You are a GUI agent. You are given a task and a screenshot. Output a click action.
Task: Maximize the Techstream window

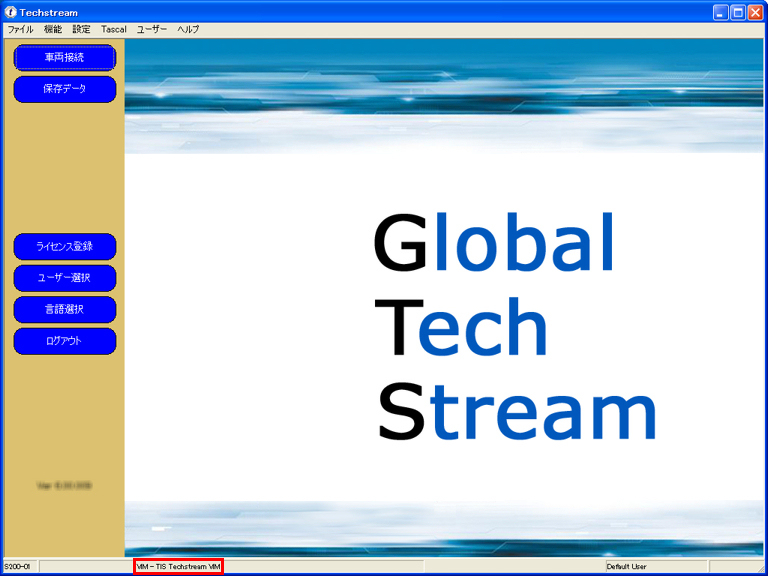coord(738,13)
